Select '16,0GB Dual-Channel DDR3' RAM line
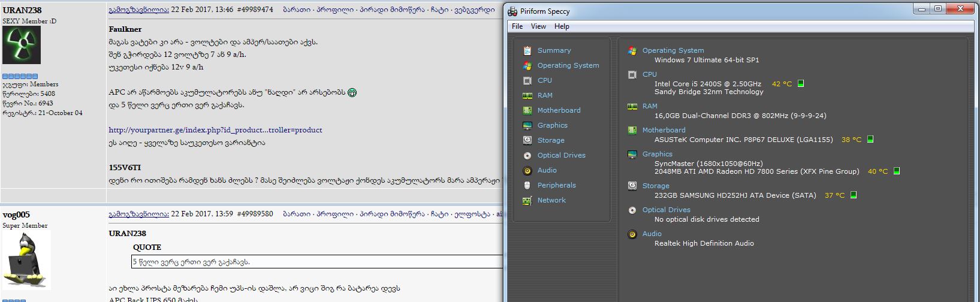The image size is (980, 302). pos(740,116)
